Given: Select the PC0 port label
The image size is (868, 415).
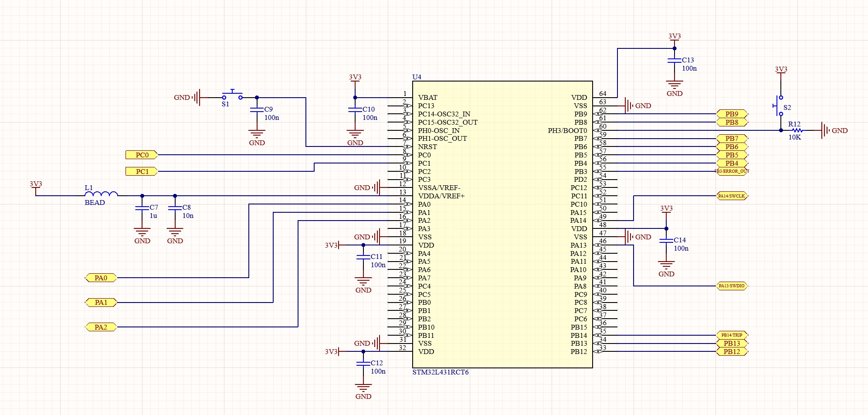Looking at the screenshot, I should coord(142,155).
